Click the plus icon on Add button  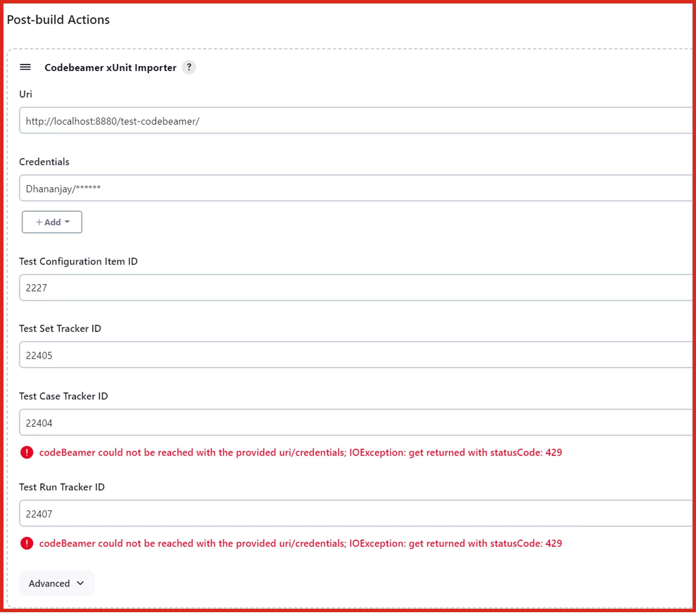pos(39,222)
